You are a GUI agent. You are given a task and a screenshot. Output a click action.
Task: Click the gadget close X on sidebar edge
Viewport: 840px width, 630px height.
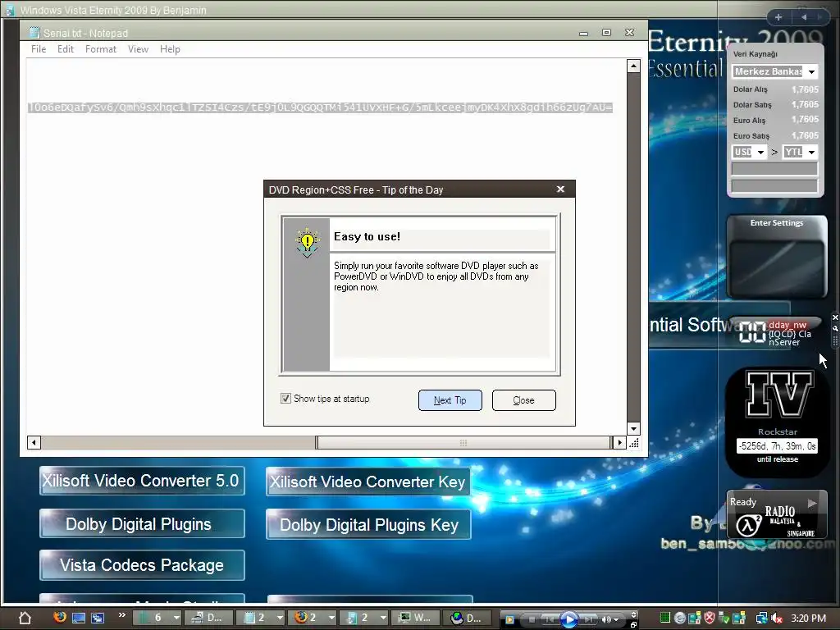pyautogui.click(x=834, y=317)
